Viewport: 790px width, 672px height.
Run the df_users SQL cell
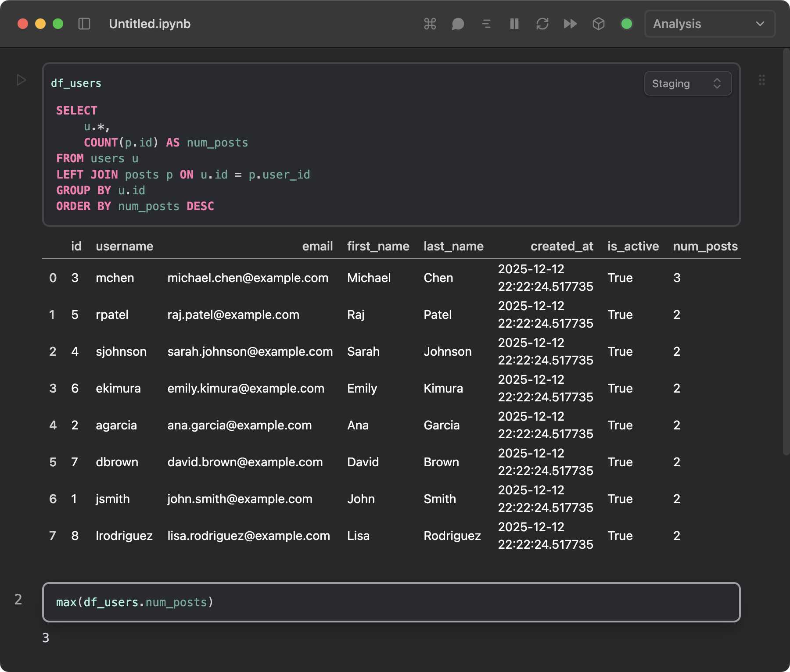click(x=20, y=80)
